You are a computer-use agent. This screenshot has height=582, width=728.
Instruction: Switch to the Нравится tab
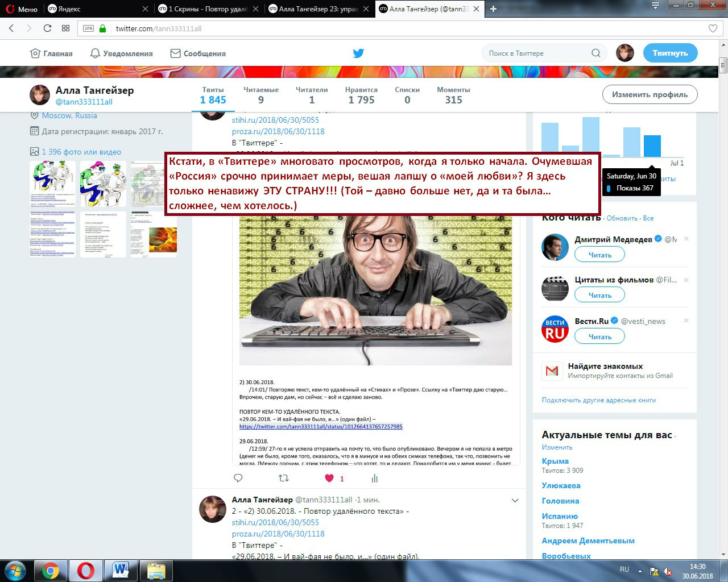click(x=361, y=95)
